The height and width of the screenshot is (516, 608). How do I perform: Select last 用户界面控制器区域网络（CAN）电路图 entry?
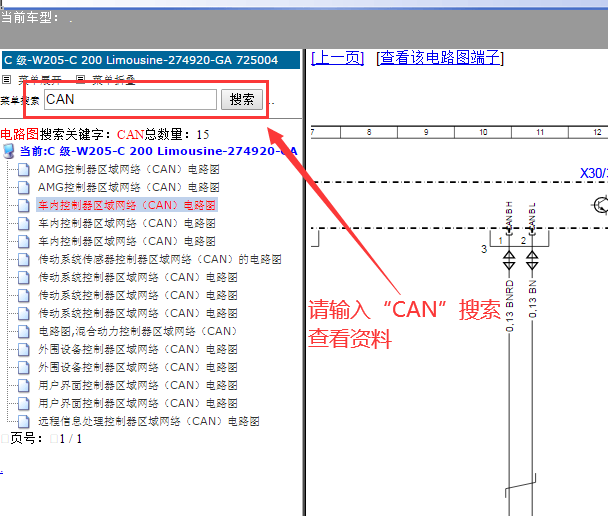(x=138, y=404)
